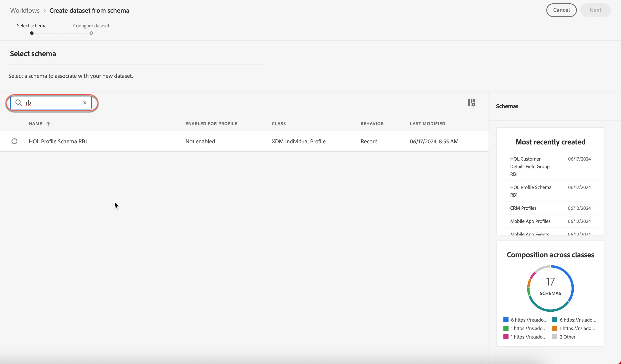Click the orange legend swatch

(x=554, y=328)
